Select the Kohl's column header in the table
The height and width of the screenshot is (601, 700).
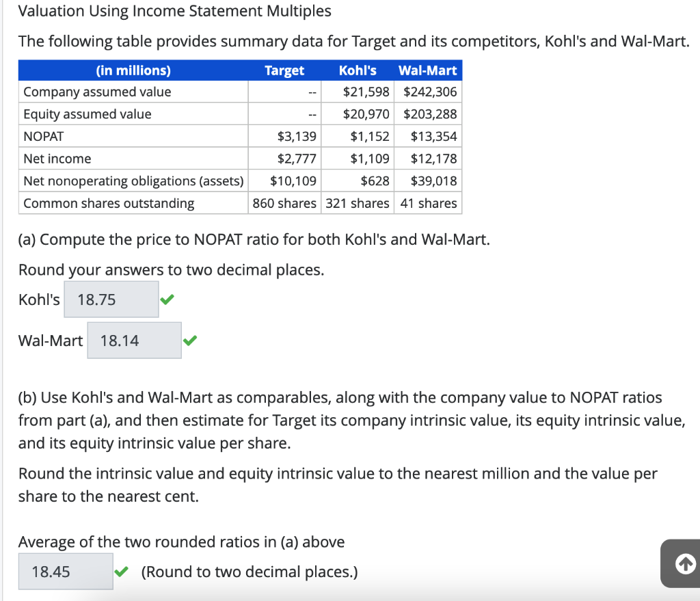click(x=358, y=70)
